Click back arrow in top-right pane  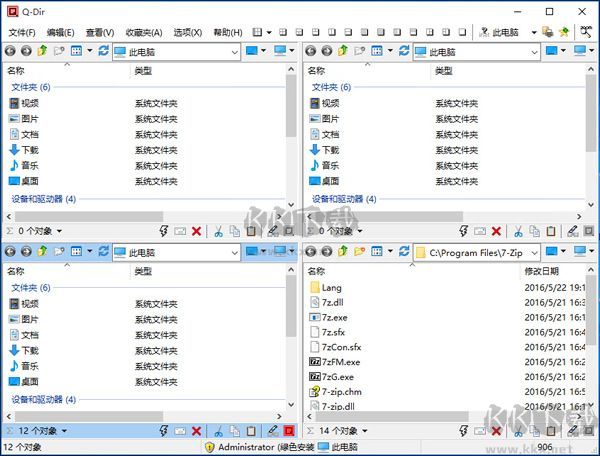point(311,51)
